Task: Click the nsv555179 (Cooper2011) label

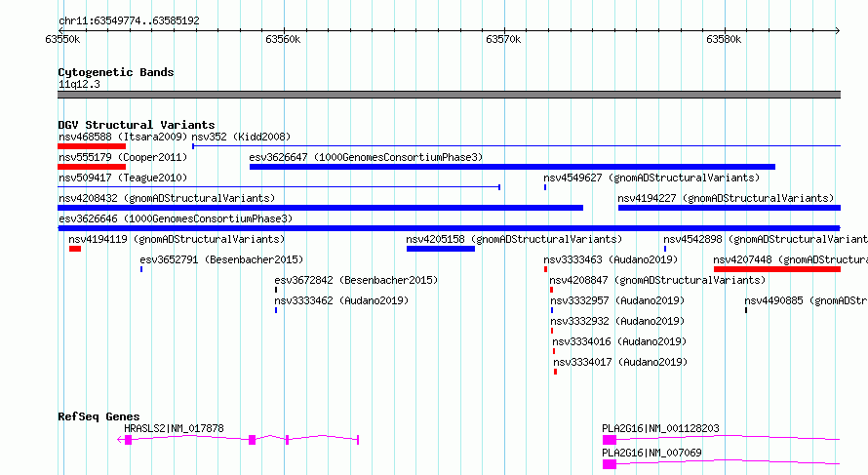Action: (123, 157)
